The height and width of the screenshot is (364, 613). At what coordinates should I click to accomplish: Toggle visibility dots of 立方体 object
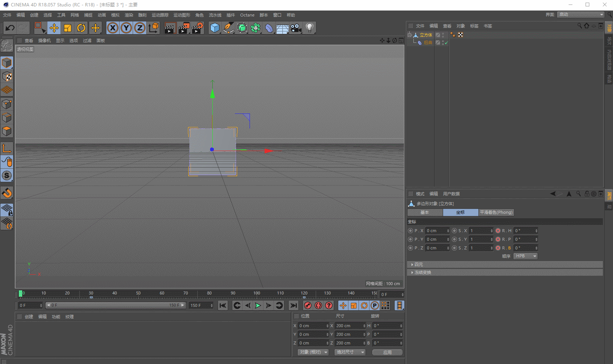(x=443, y=35)
